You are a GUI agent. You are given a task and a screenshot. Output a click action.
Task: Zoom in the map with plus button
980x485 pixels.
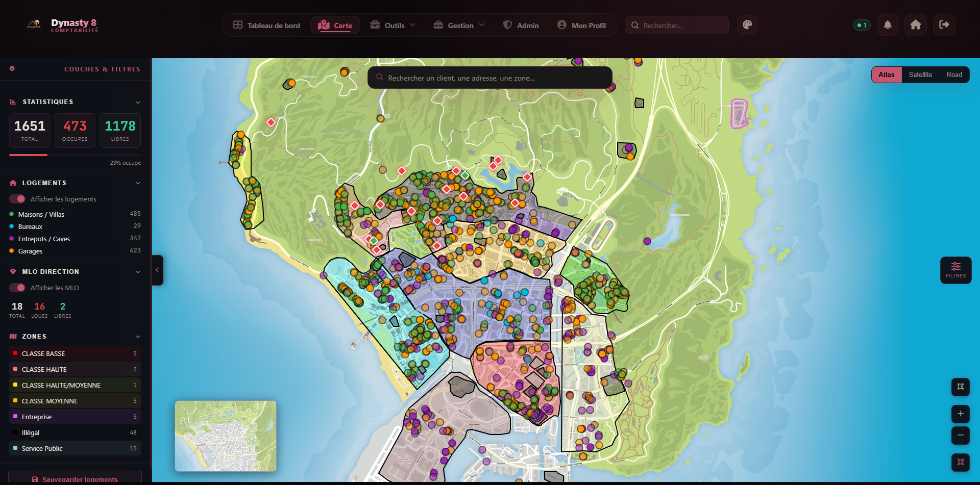tap(960, 414)
